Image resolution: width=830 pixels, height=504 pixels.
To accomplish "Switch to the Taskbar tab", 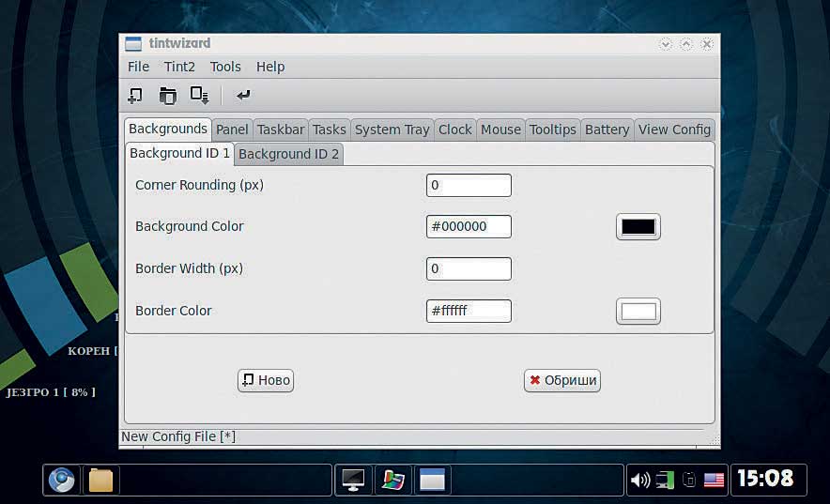I will 281,130.
